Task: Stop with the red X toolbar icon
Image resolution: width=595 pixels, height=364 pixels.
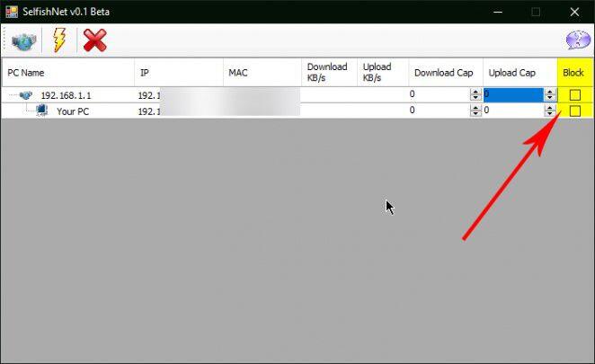Action: tap(94, 40)
